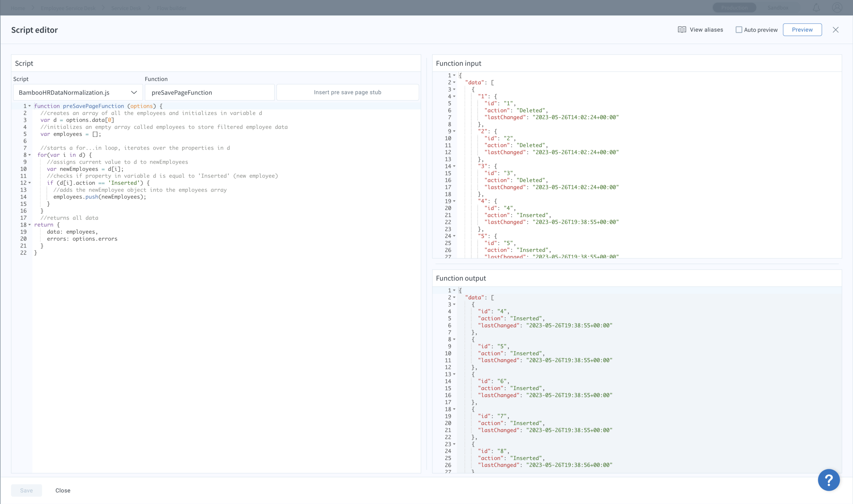Screen dimensions: 853x504
Task: Enable the Auto preview checkbox
Action: click(x=738, y=30)
